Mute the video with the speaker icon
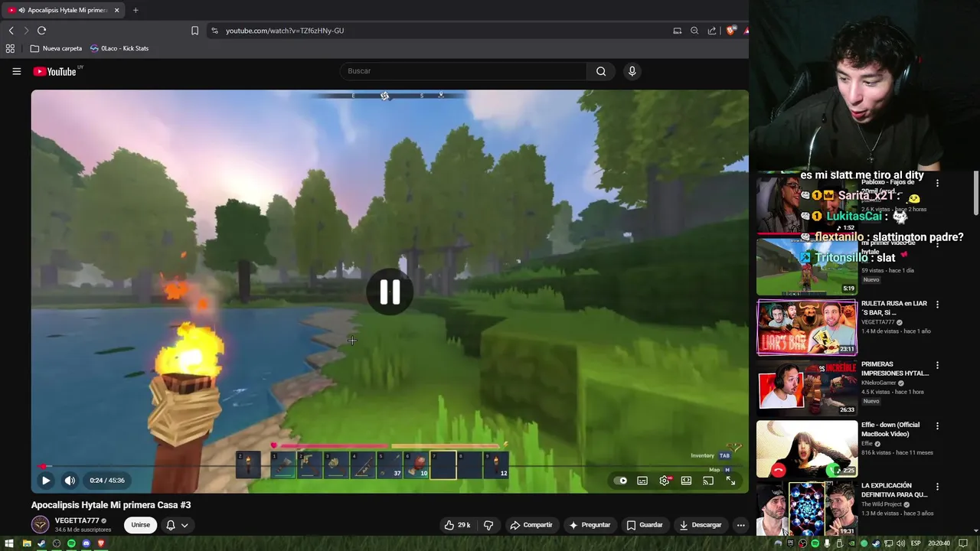The height and width of the screenshot is (551, 980). [70, 481]
